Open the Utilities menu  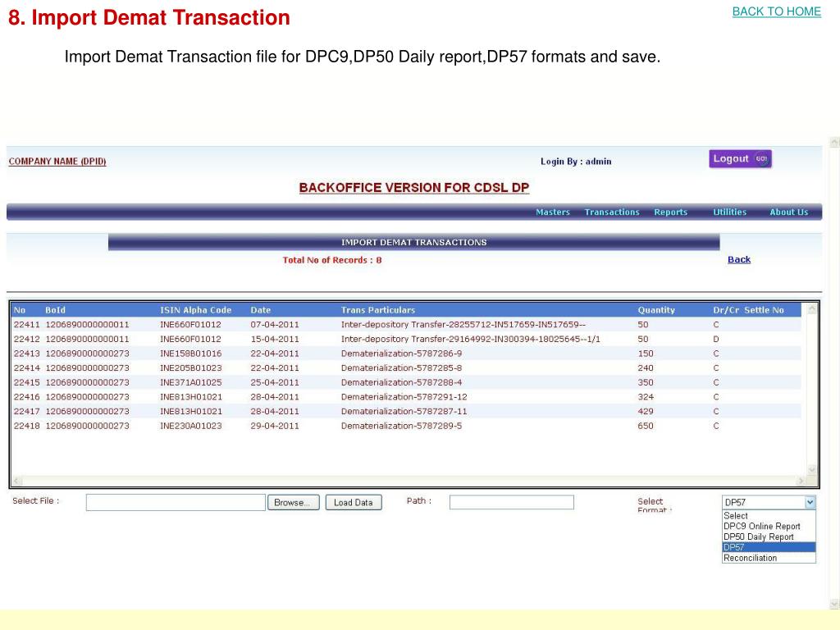729,212
